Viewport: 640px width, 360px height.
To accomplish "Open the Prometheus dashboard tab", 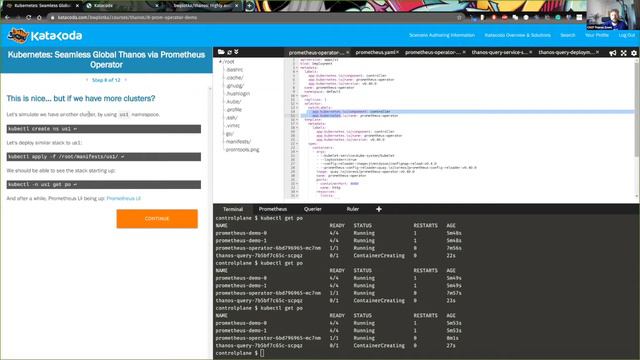I will [x=273, y=209].
